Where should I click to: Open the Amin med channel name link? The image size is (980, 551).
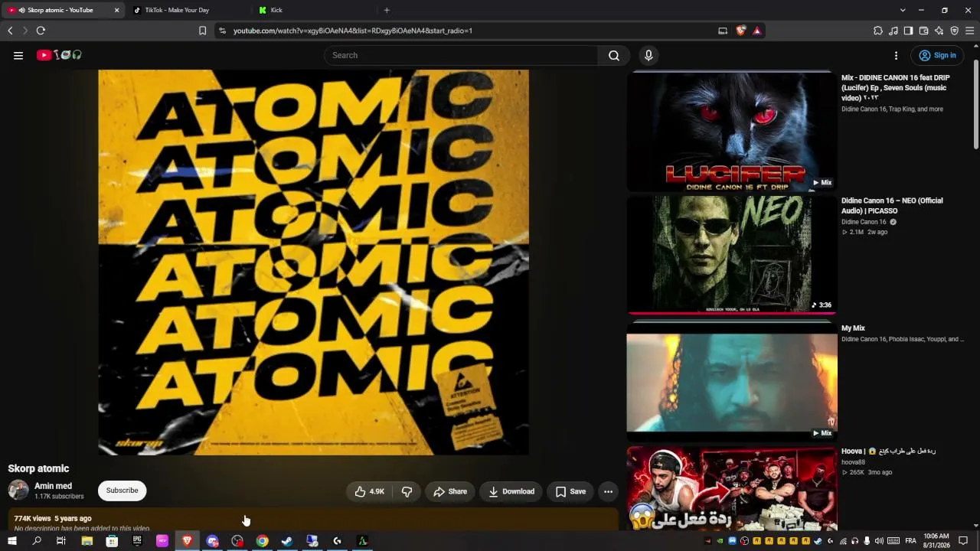pyautogui.click(x=53, y=486)
